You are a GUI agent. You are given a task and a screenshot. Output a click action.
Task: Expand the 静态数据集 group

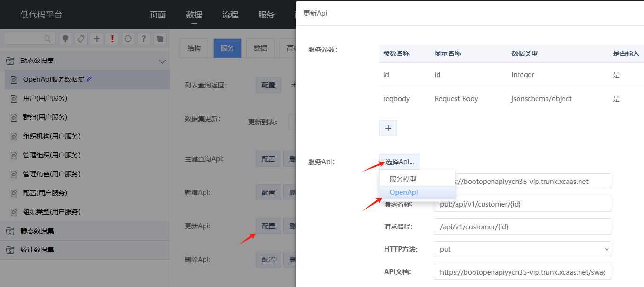(85, 231)
